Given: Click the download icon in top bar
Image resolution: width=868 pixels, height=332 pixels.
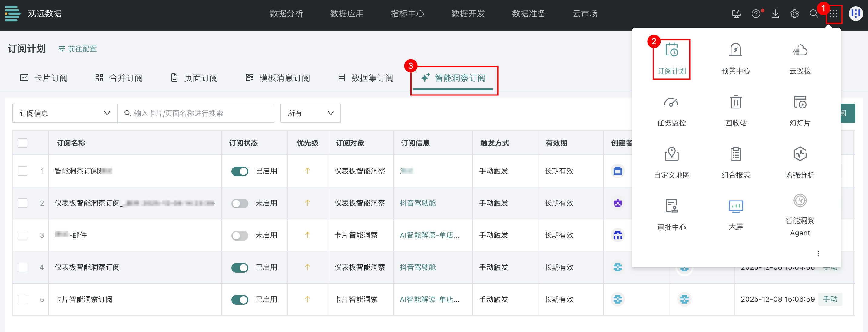Looking at the screenshot, I should pyautogui.click(x=775, y=14).
